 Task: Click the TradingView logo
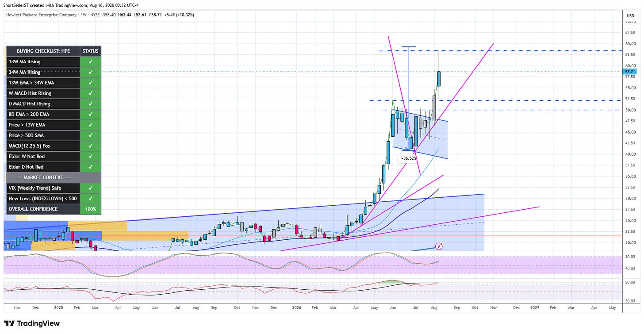[31, 323]
